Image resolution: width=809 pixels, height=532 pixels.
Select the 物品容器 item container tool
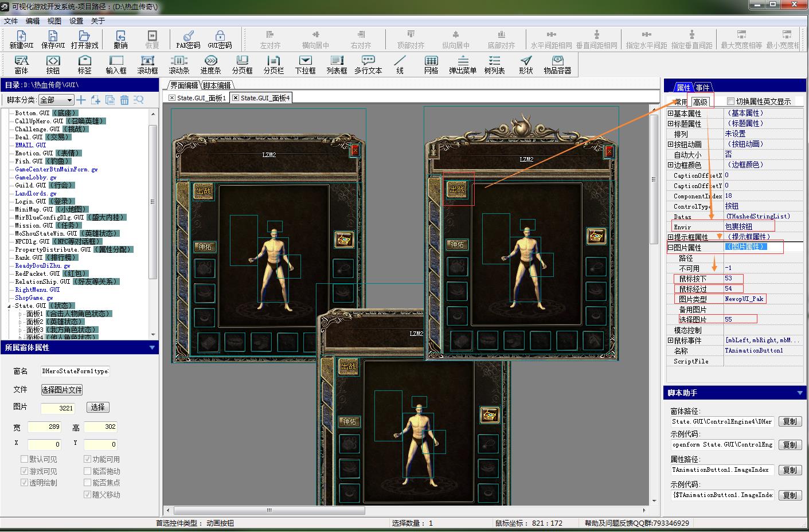click(557, 65)
